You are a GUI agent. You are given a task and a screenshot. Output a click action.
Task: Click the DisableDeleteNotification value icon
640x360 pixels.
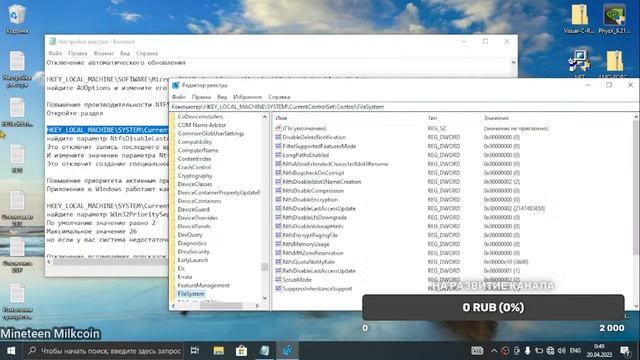point(278,137)
